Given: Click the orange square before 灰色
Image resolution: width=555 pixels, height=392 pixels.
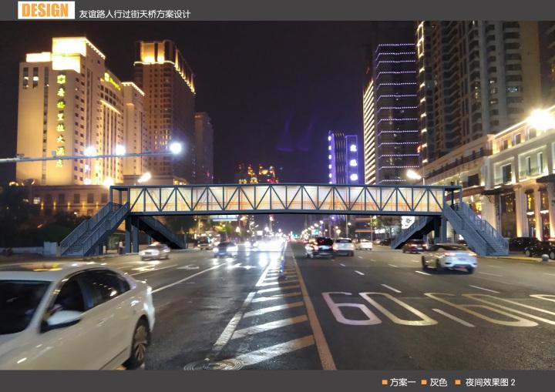Looking at the screenshot, I should [x=423, y=382].
